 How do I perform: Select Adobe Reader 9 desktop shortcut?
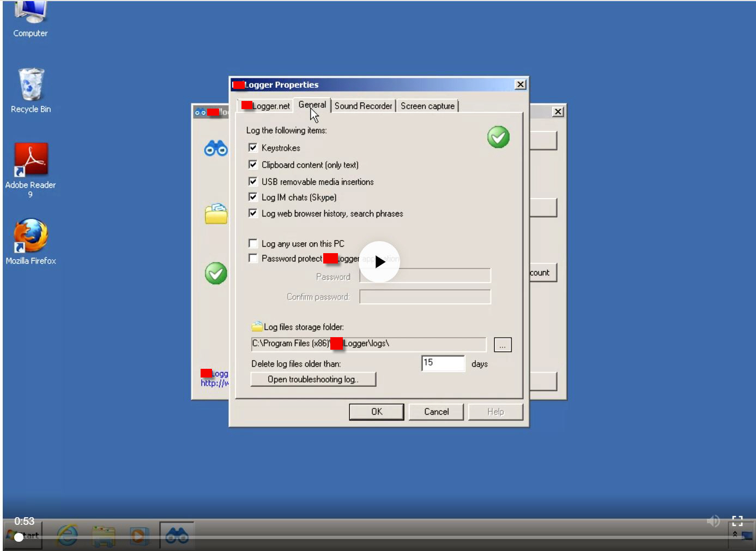coord(31,170)
